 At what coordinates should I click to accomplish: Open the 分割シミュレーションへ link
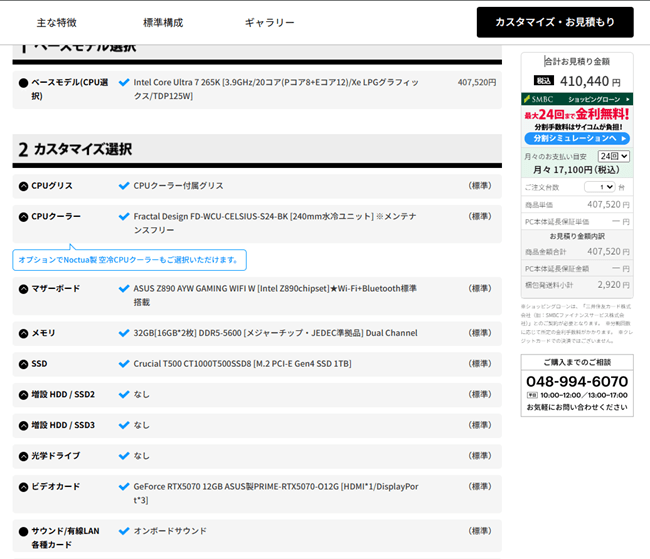click(x=575, y=138)
